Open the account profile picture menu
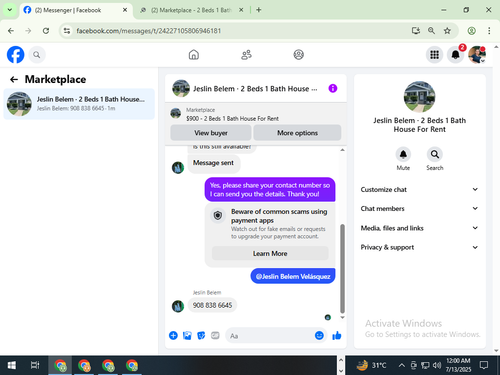The image size is (500, 375). (x=477, y=55)
